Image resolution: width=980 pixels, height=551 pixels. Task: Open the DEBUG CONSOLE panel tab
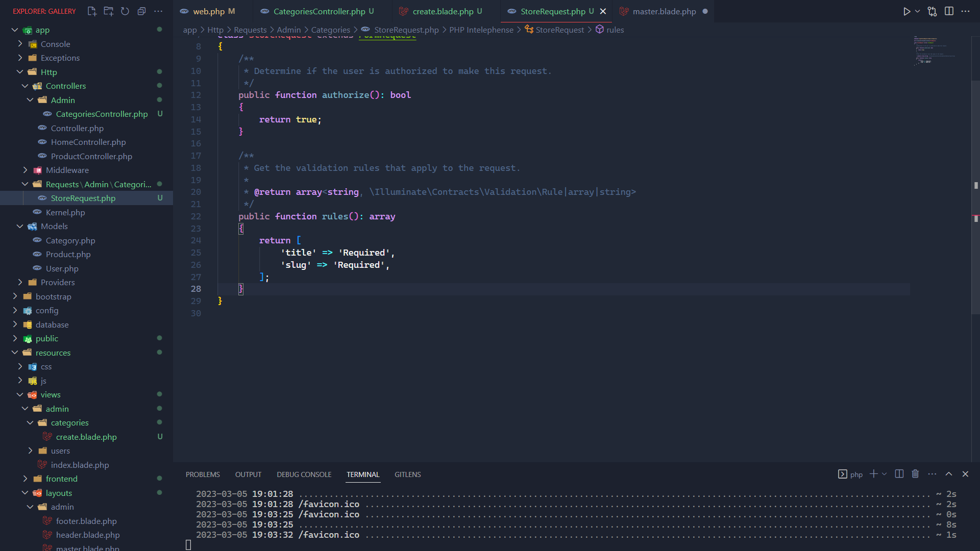tap(304, 474)
